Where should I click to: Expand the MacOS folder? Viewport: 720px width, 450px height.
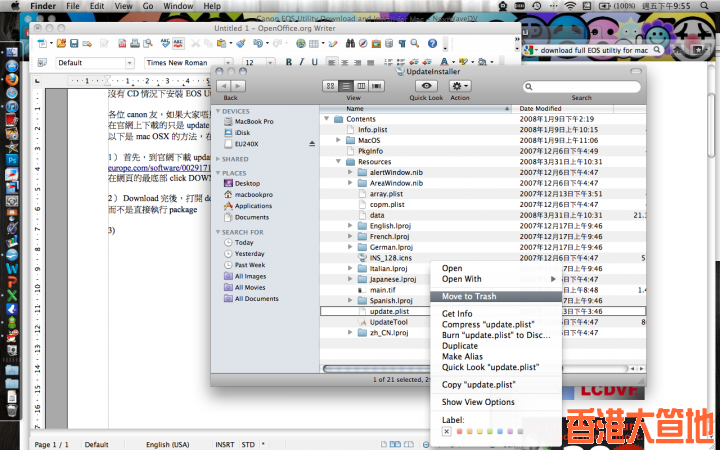(338, 140)
